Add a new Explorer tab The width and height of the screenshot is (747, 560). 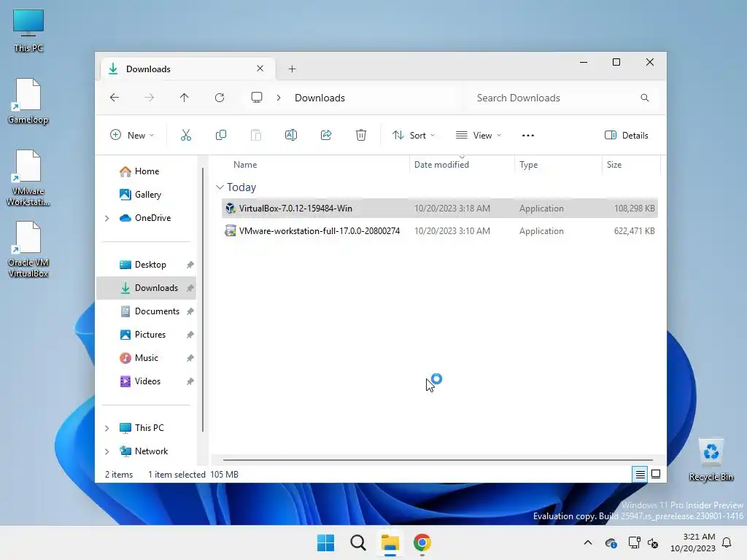click(292, 69)
